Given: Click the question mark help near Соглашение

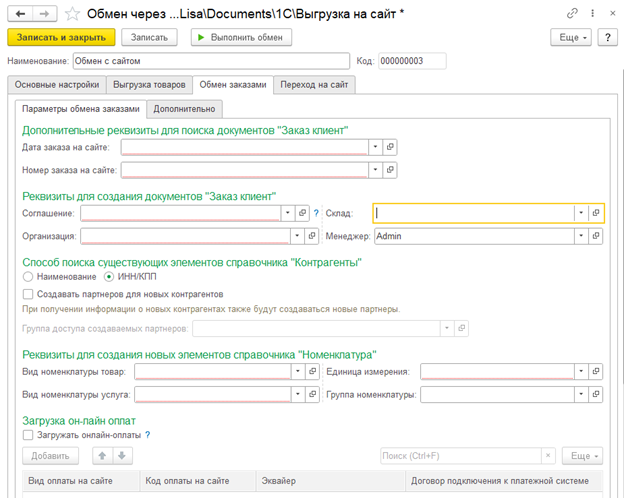Looking at the screenshot, I should point(316,213).
